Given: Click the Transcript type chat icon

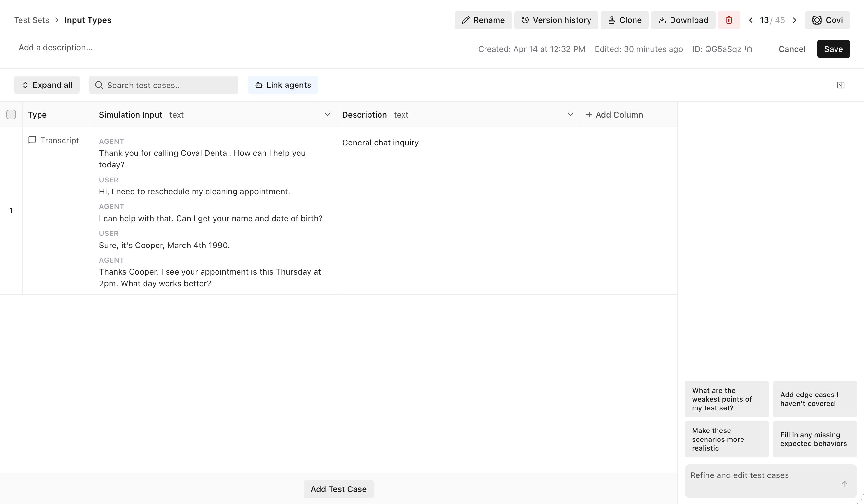Looking at the screenshot, I should pos(32,140).
